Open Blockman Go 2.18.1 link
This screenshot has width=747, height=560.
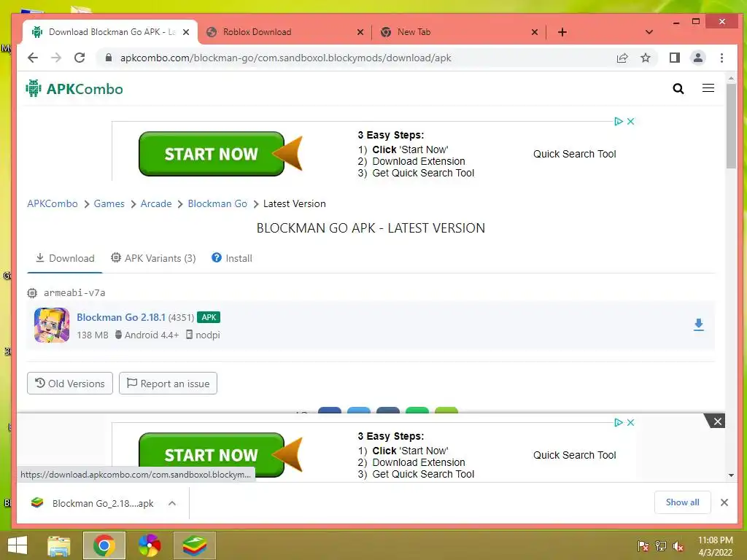click(121, 317)
